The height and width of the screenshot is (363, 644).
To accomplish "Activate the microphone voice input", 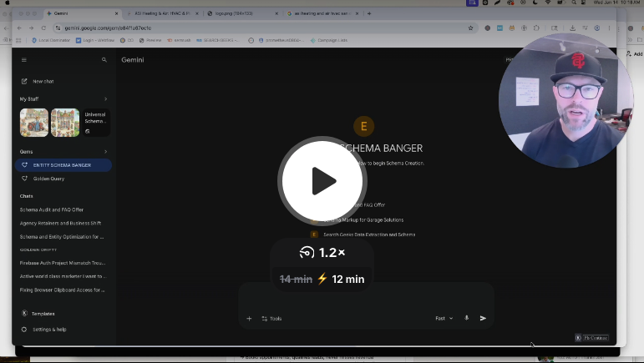I will (467, 318).
